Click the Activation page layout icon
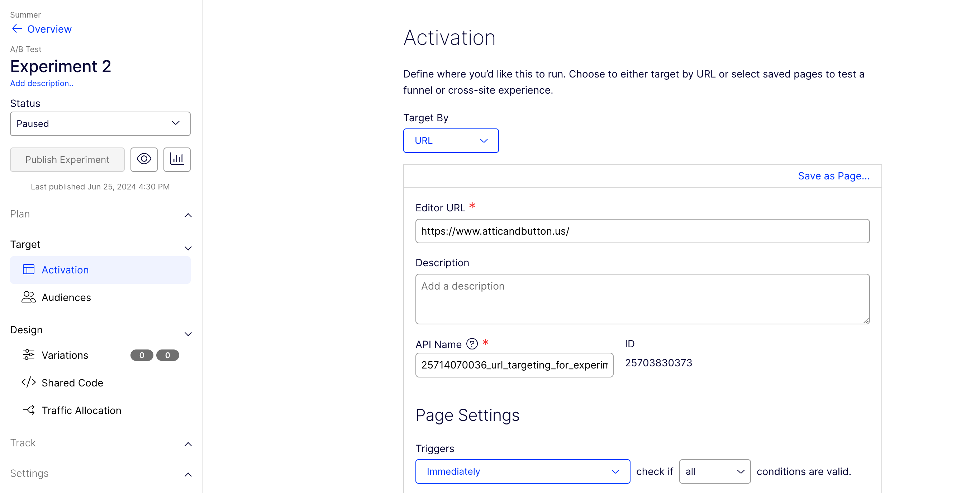980x493 pixels. (29, 269)
